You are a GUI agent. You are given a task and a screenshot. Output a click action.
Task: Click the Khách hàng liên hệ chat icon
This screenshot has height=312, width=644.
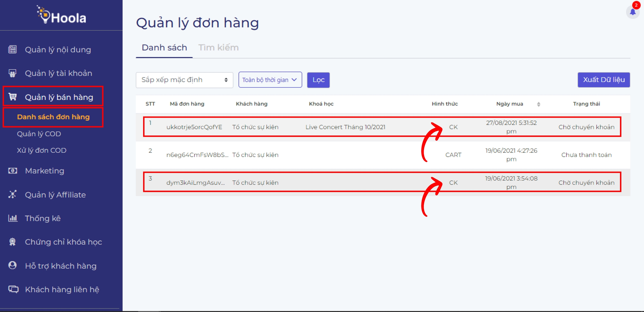pyautogui.click(x=13, y=289)
